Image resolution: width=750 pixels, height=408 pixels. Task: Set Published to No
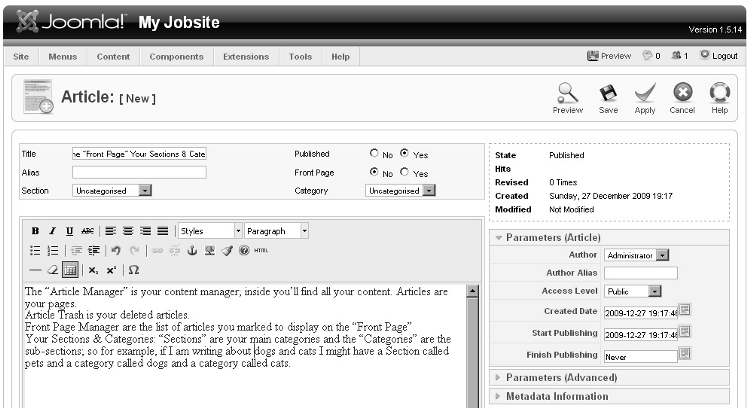click(374, 153)
